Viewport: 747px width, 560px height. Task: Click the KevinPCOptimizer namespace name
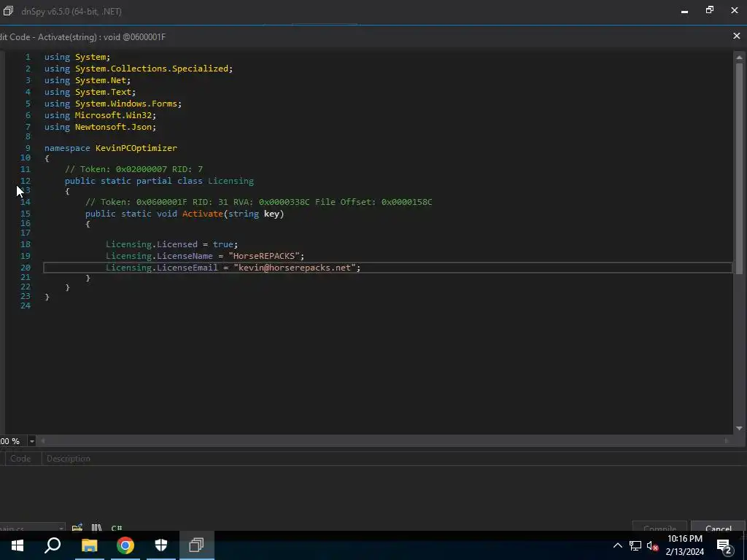click(x=136, y=147)
